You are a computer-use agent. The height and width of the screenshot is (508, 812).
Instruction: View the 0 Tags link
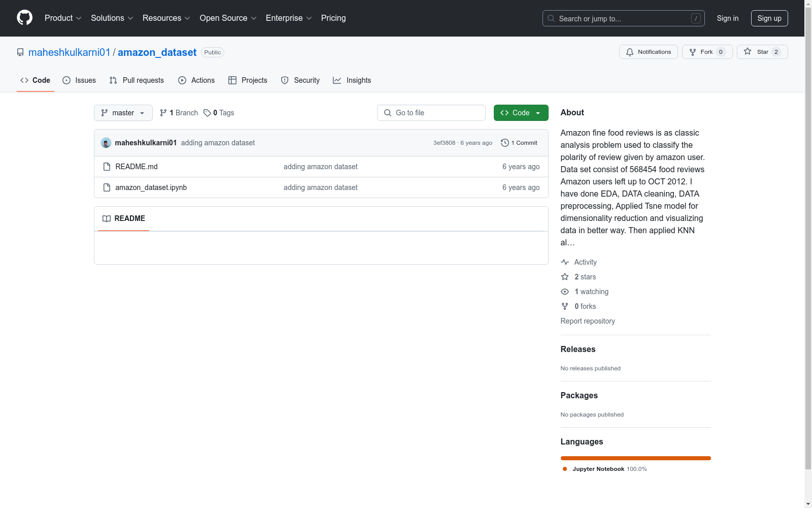219,113
